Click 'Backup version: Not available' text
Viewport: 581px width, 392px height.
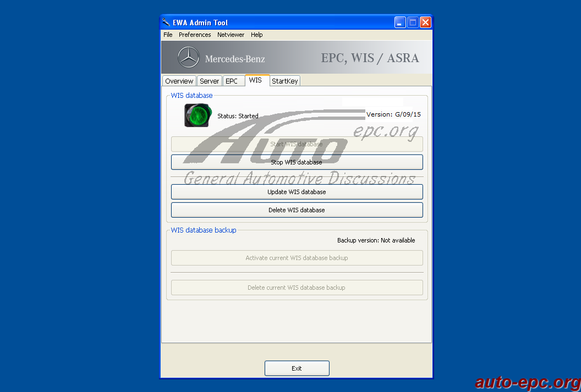(x=376, y=240)
